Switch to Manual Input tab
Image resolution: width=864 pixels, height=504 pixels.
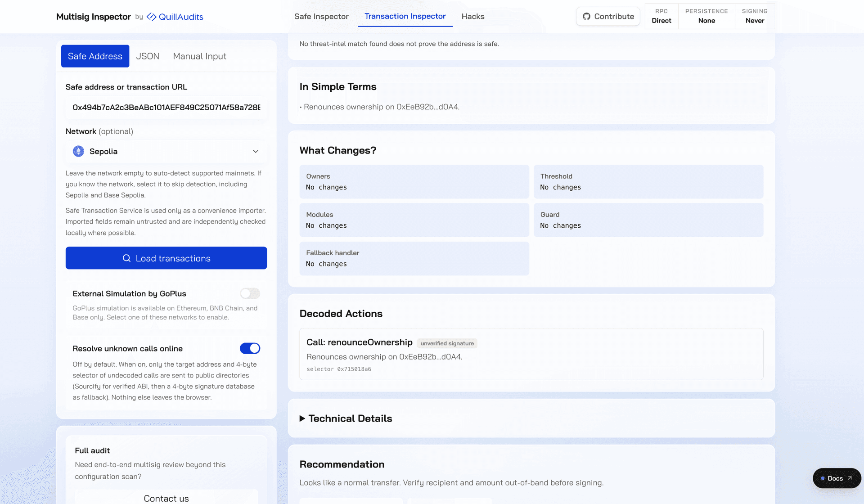click(x=200, y=56)
